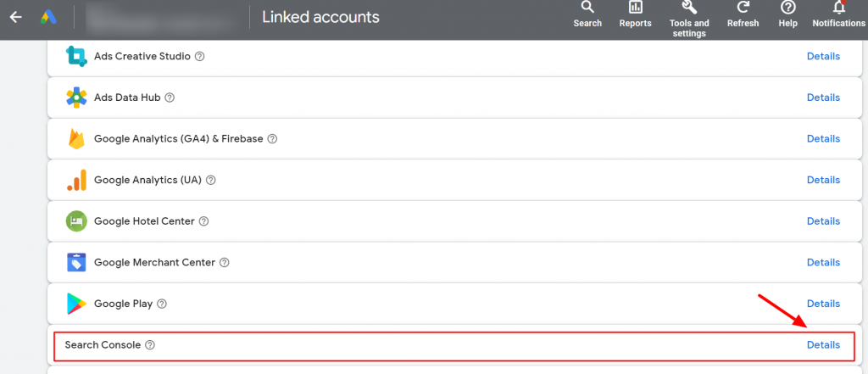The image size is (868, 374).
Task: Select the Google Merchant Center label
Action: click(x=154, y=263)
